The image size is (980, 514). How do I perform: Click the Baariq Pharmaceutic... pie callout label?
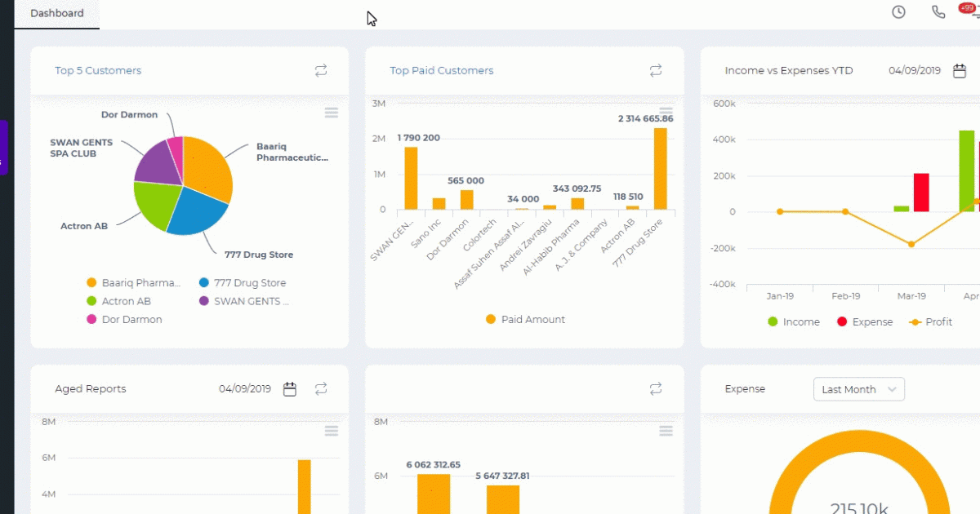pos(292,153)
